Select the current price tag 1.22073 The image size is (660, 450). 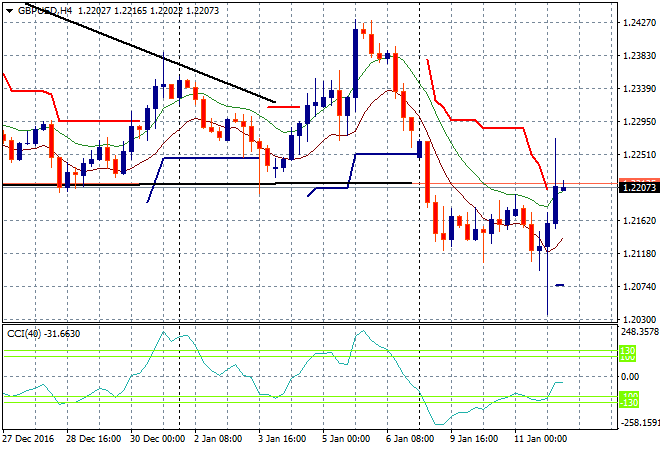click(639, 188)
